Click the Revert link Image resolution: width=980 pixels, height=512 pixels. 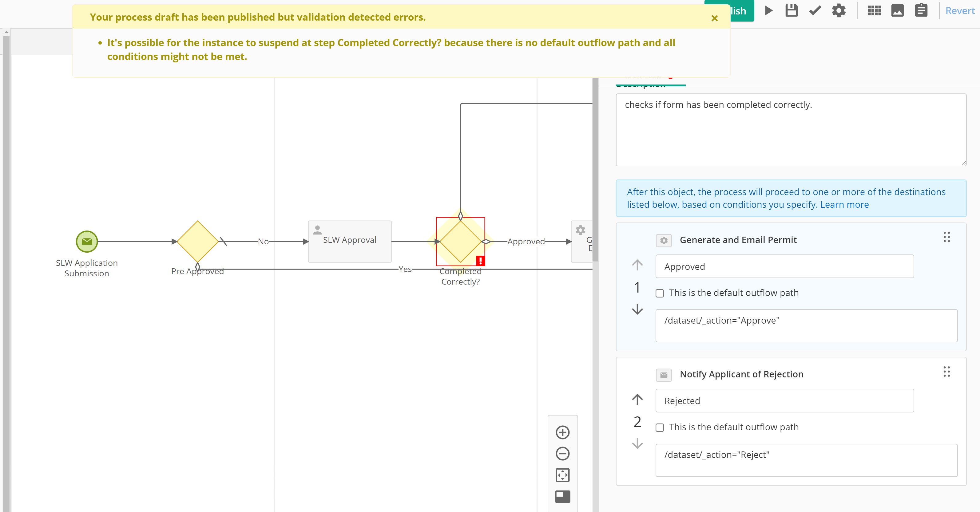click(960, 11)
